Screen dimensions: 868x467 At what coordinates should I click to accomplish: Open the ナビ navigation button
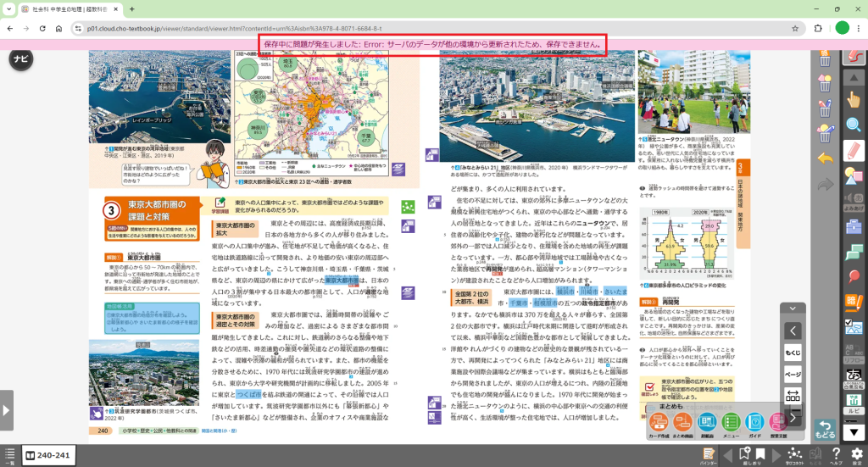click(21, 58)
